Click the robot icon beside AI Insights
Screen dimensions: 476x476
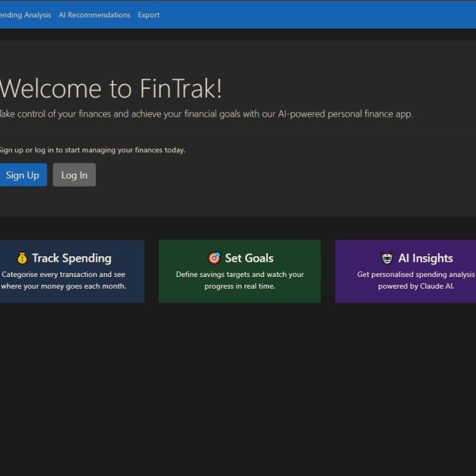(x=387, y=258)
